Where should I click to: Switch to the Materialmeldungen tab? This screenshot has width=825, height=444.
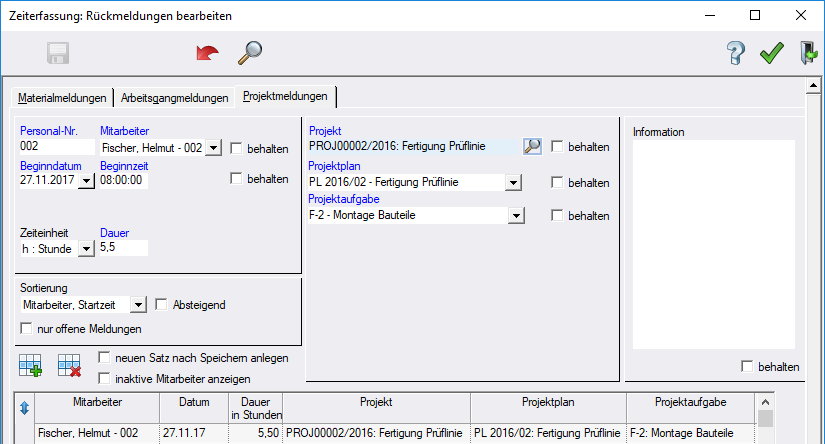click(62, 98)
